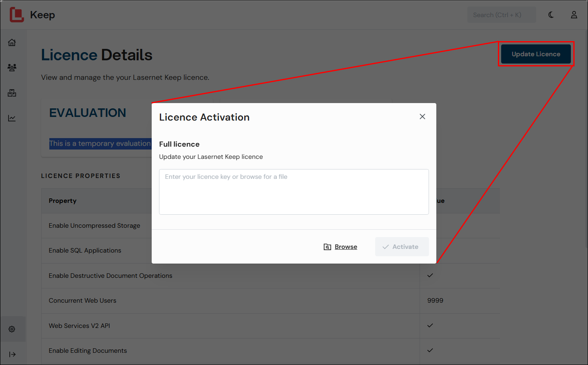
Task: Click checkmark for Web Services V2 API
Action: pyautogui.click(x=430, y=325)
